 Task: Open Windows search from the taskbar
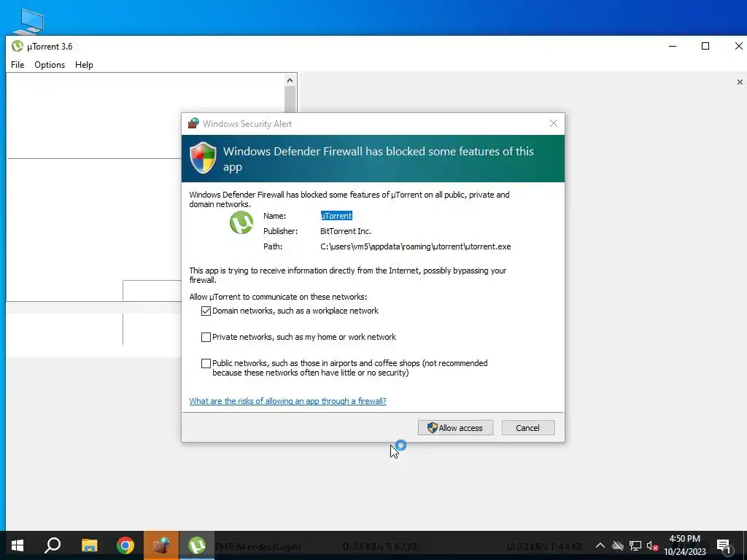point(53,545)
